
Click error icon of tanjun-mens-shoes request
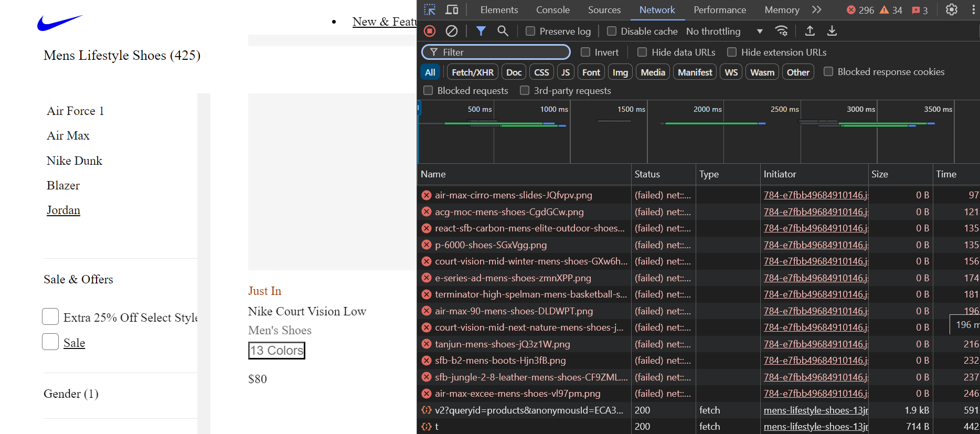[x=427, y=344]
